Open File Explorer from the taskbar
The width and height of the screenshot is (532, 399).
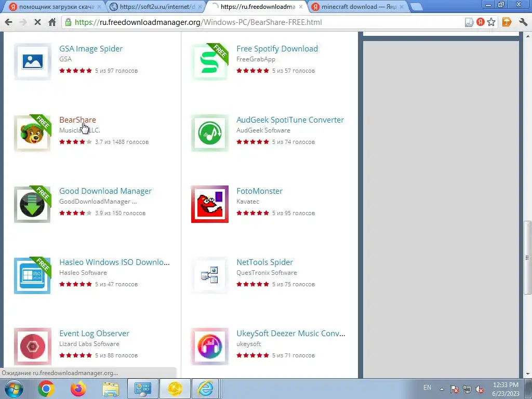point(111,389)
